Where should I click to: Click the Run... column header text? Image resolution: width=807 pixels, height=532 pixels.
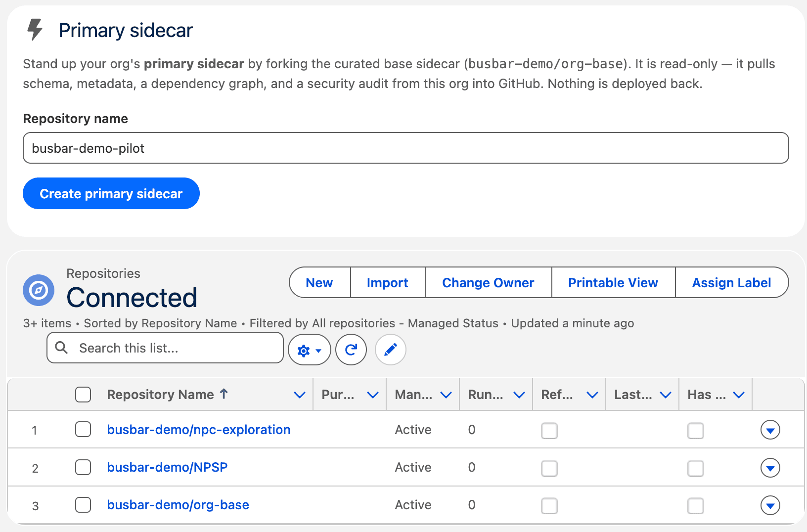(x=486, y=395)
